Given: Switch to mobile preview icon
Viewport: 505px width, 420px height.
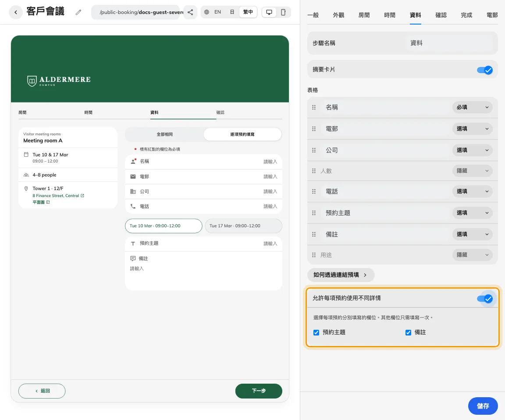Looking at the screenshot, I should pyautogui.click(x=283, y=12).
